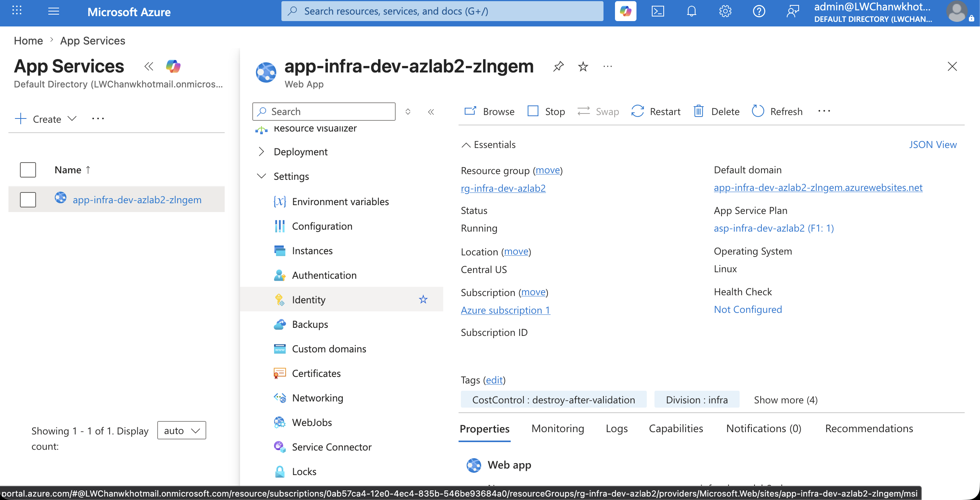
Task: Check the app-infra-dev-azlab2-zlngem row checkbox
Action: (28, 200)
